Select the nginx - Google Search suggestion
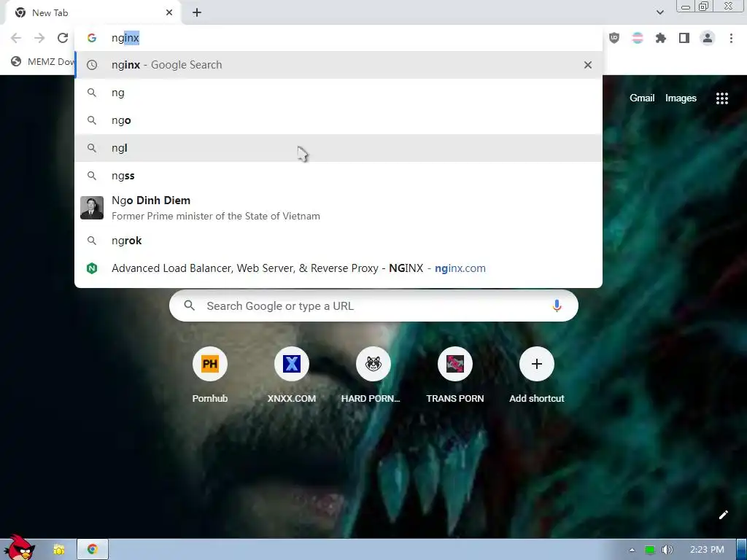 [338, 65]
